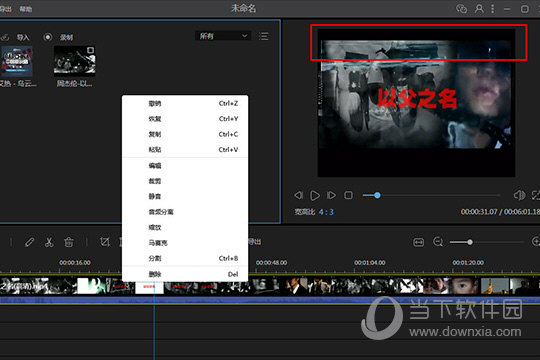Stop the preview playback
The width and height of the screenshot is (540, 360).
click(x=349, y=195)
